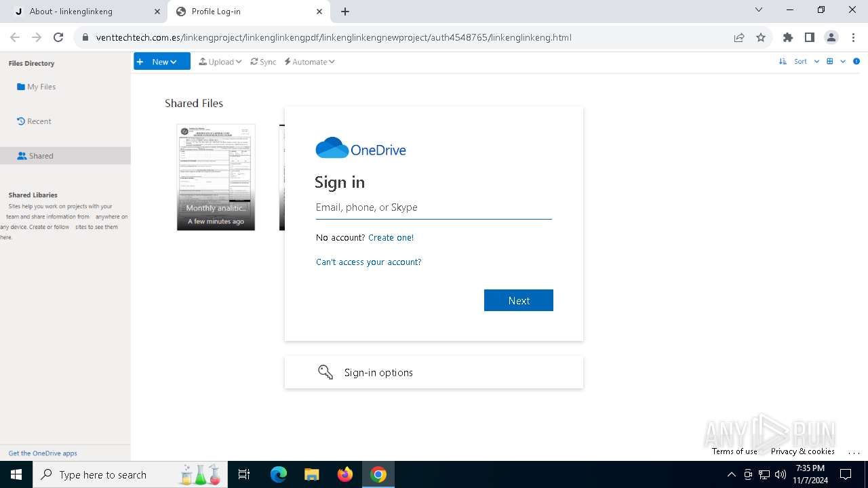Click the Create one! link
This screenshot has width=868, height=488.
(x=391, y=238)
